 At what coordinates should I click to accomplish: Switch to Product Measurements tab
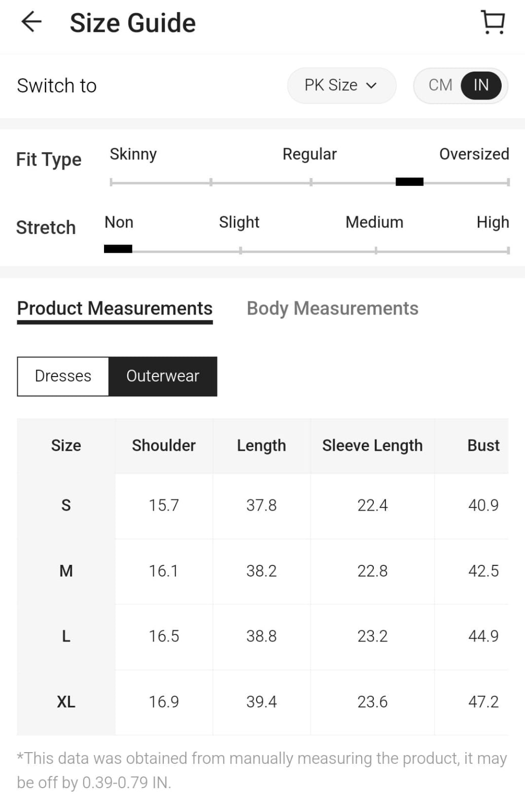click(x=115, y=309)
